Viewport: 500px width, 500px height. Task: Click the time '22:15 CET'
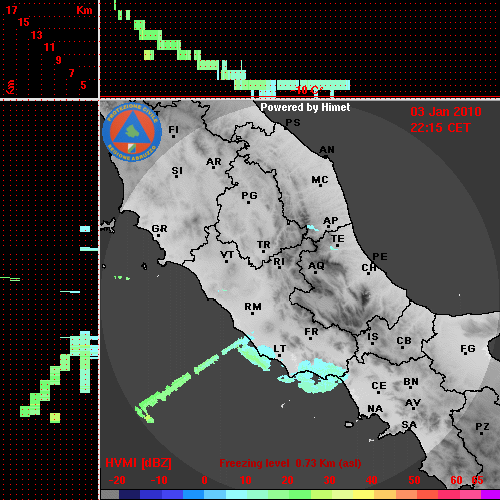[x=440, y=128]
